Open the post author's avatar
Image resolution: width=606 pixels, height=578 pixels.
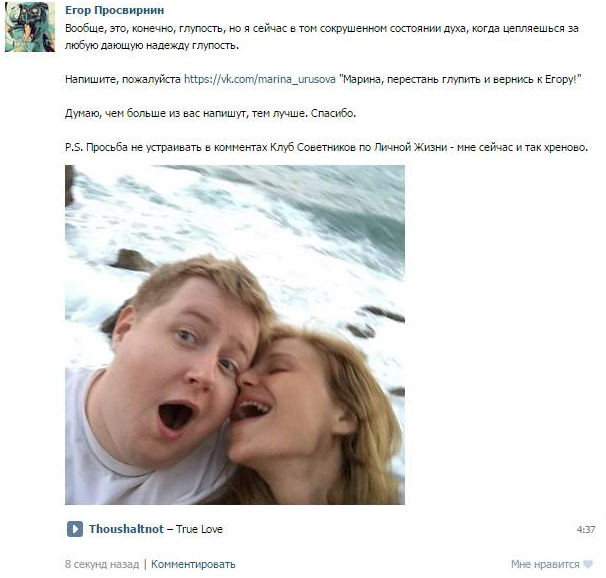tap(30, 27)
